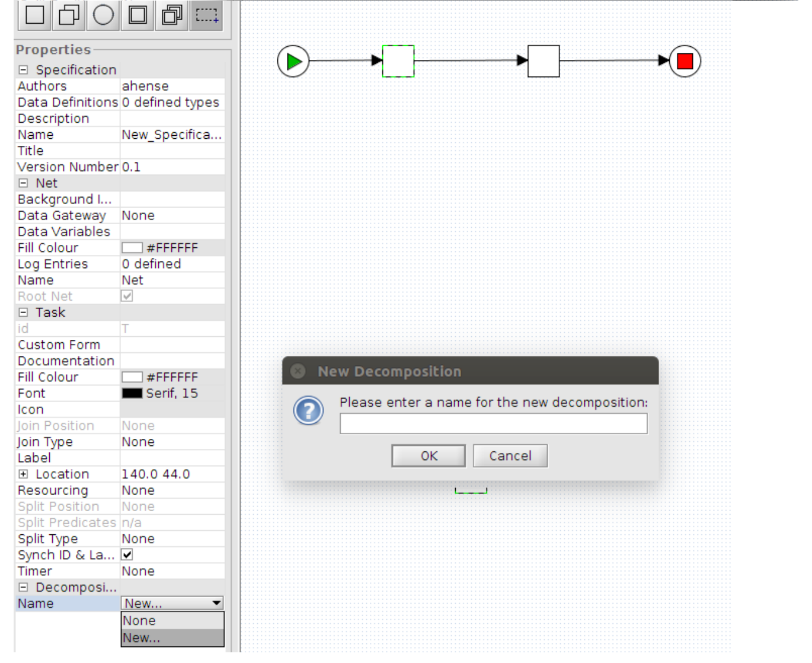Click the red output condition node

685,61
